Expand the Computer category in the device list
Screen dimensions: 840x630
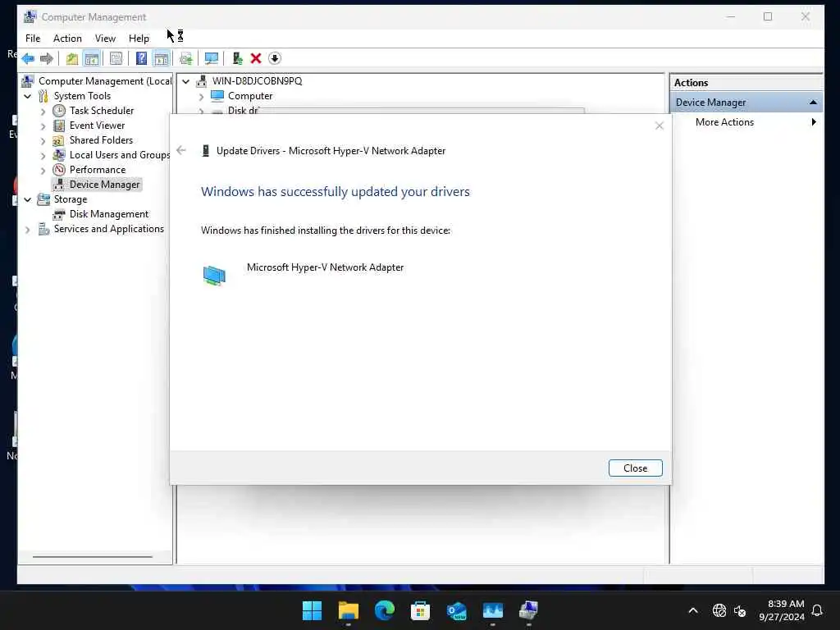point(201,97)
